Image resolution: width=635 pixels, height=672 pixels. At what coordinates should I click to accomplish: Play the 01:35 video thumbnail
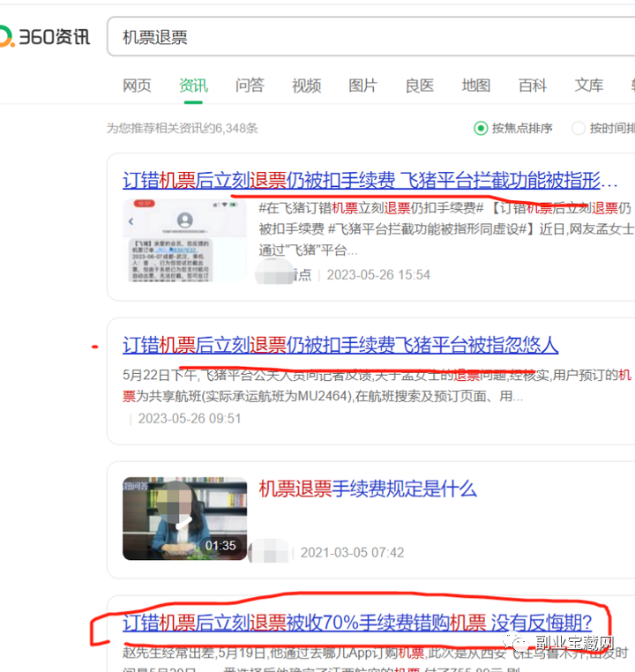[x=184, y=519]
